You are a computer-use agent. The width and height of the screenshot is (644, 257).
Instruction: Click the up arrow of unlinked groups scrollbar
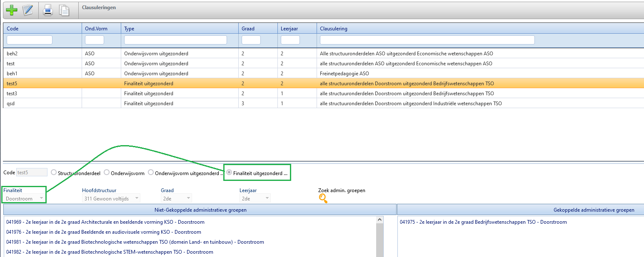[379, 219]
